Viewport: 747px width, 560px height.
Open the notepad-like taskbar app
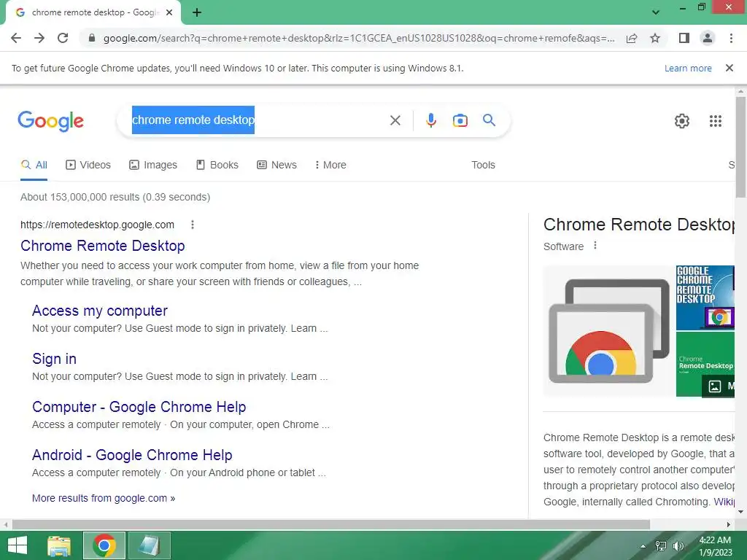(149, 545)
